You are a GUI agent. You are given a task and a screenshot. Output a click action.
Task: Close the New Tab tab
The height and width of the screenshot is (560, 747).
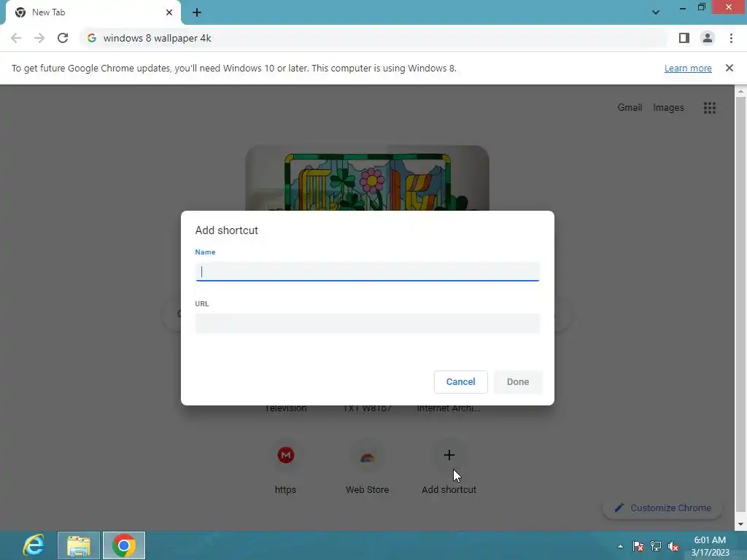(x=169, y=12)
